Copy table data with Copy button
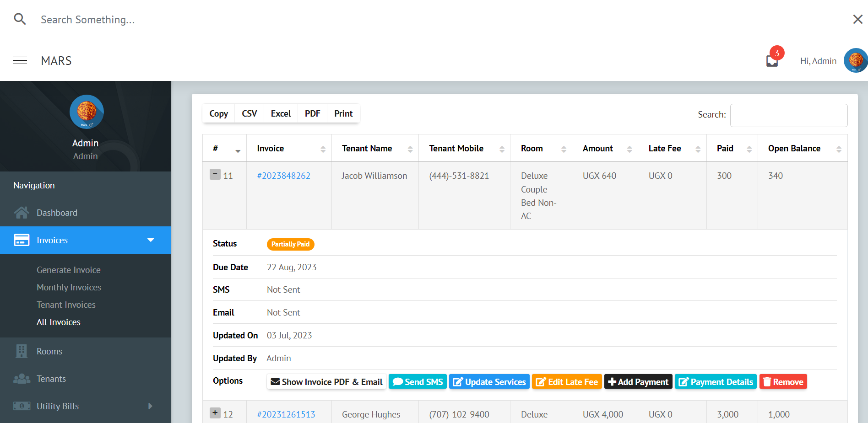 [218, 113]
